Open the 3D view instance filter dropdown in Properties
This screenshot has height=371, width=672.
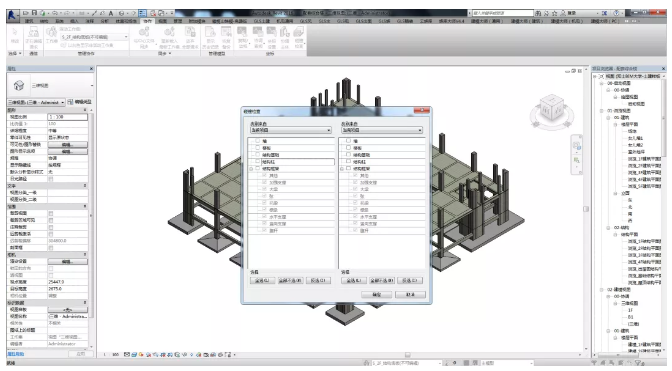tap(36, 102)
